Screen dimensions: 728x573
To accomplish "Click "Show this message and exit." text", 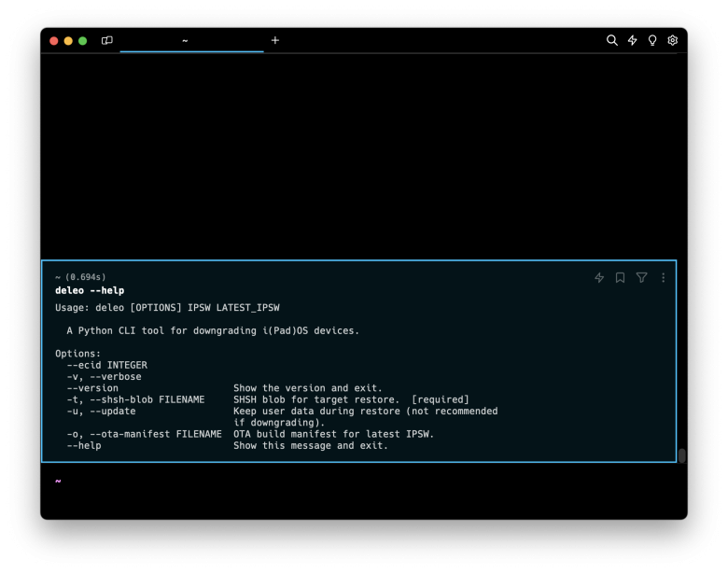I will (x=310, y=446).
